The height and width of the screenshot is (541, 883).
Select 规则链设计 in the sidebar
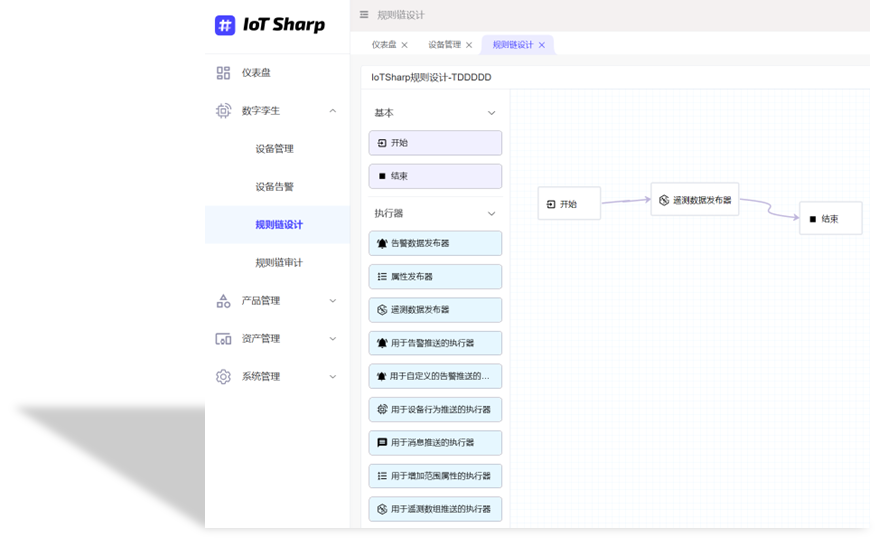[277, 225]
